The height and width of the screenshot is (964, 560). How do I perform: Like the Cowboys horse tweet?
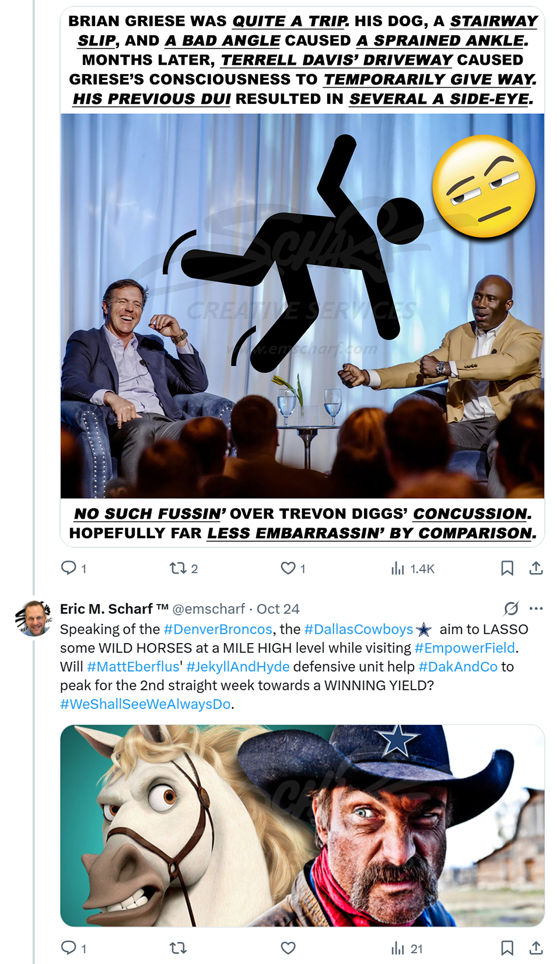point(288,948)
